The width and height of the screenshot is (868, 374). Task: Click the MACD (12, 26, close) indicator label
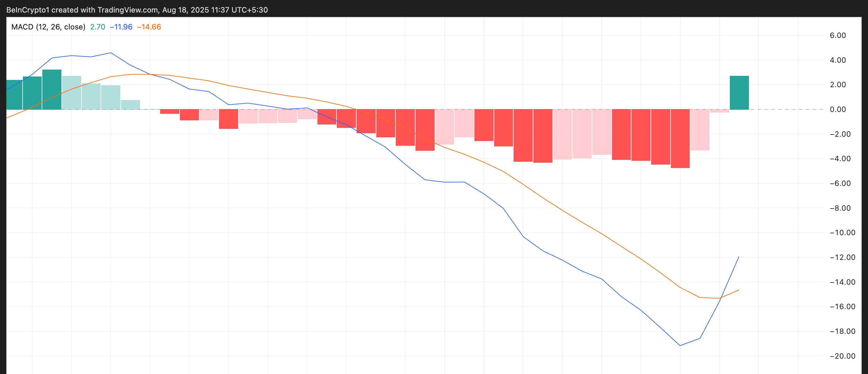[x=48, y=27]
